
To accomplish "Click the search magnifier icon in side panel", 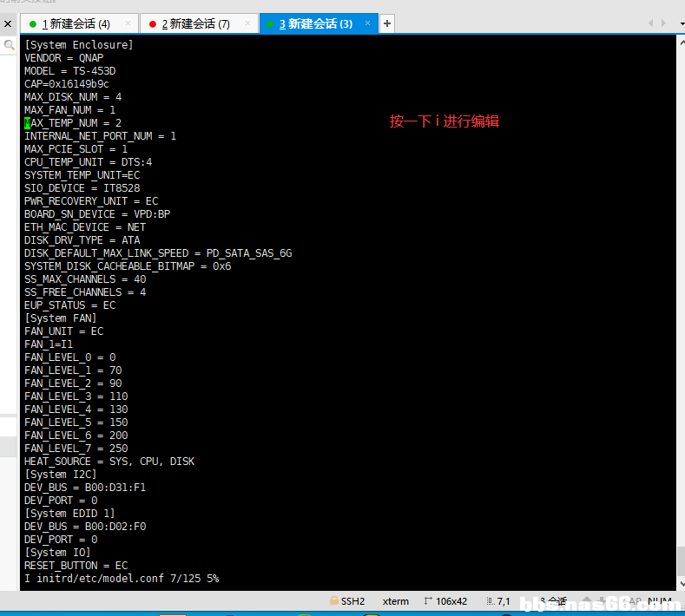I will pyautogui.click(x=9, y=45).
